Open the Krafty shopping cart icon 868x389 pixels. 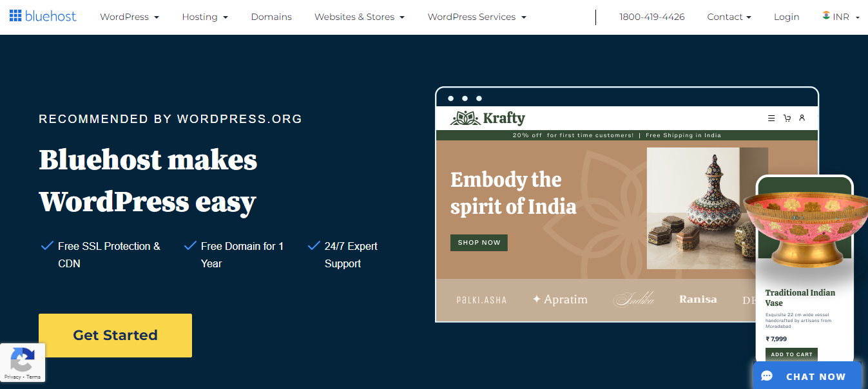(787, 119)
